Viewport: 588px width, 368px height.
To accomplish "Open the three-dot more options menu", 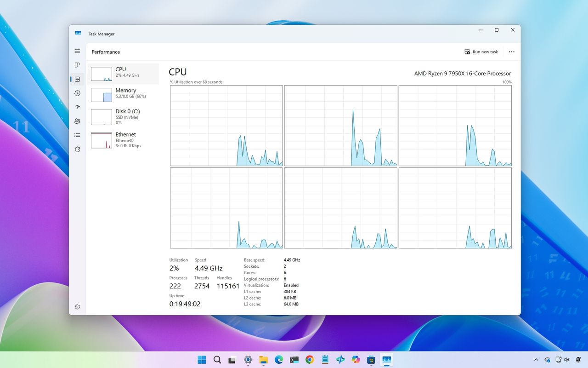I will 511,52.
